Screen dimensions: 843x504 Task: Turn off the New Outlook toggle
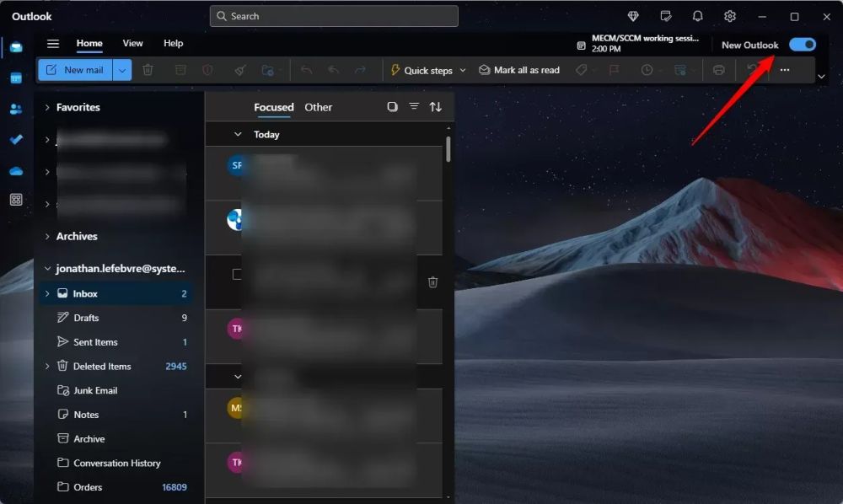pyautogui.click(x=803, y=45)
